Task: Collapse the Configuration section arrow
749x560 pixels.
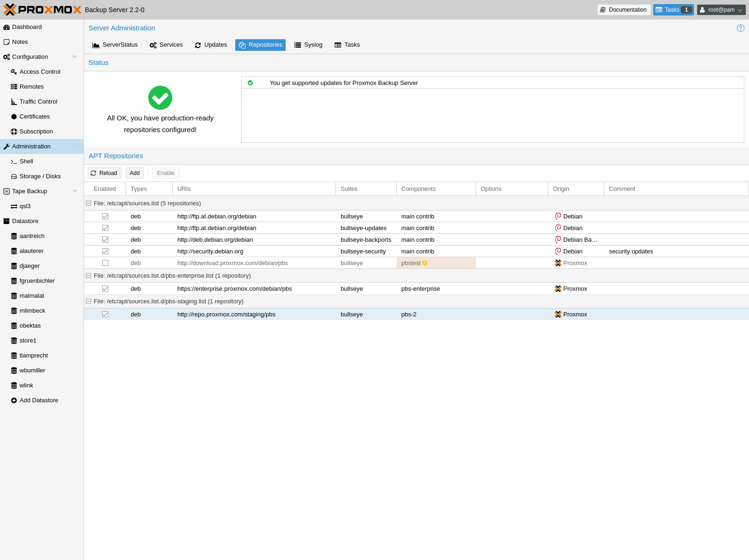Action: [x=75, y=57]
